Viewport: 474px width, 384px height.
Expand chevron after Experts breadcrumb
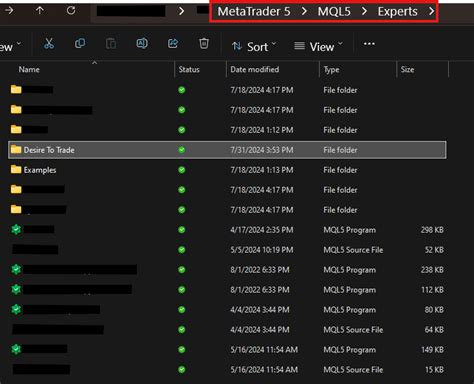[x=431, y=12]
